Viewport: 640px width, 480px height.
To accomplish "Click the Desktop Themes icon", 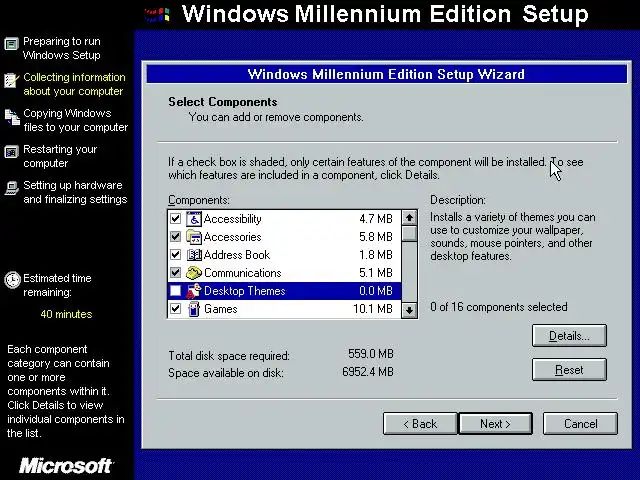I will tap(194, 291).
